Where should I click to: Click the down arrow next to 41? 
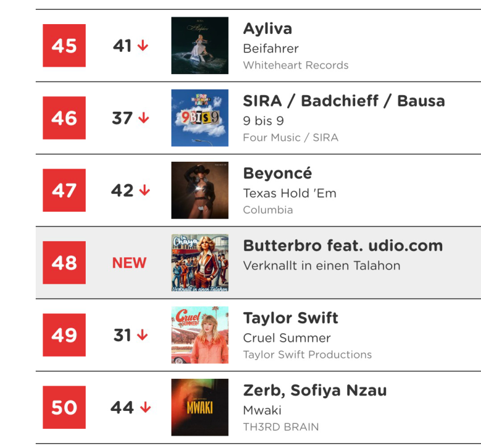(142, 46)
